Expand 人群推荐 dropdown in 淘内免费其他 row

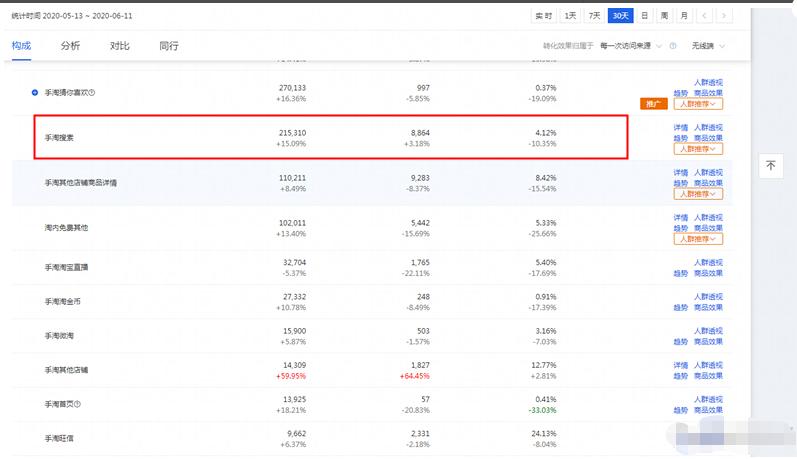(698, 239)
